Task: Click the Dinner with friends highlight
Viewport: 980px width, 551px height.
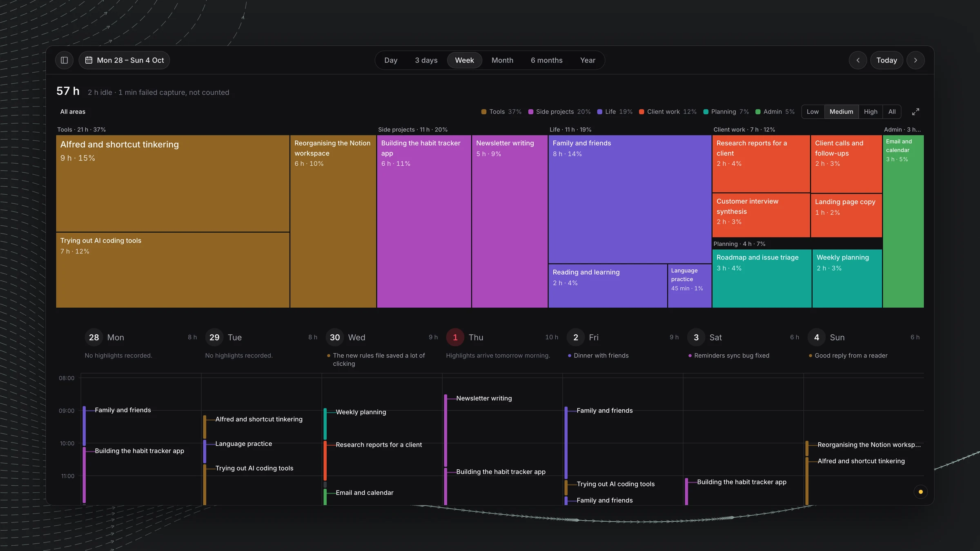Action: click(601, 355)
